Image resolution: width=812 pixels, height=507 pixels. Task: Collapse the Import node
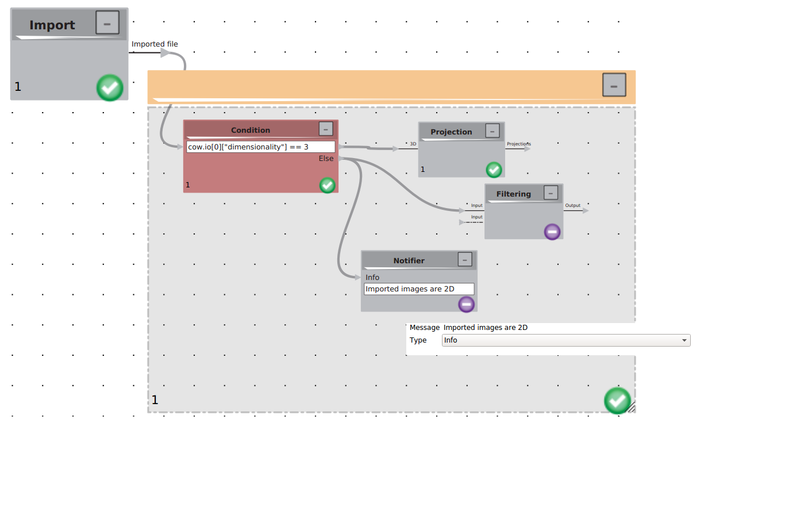point(107,23)
